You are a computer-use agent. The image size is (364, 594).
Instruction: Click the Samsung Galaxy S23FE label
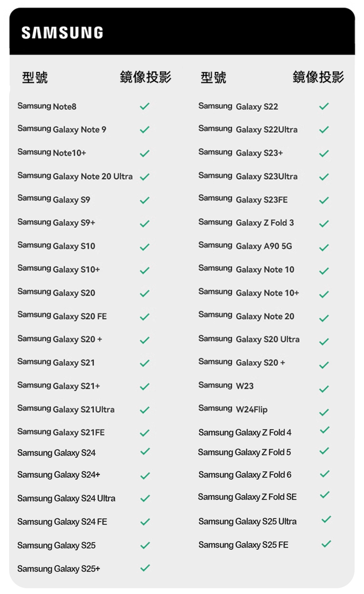(243, 199)
